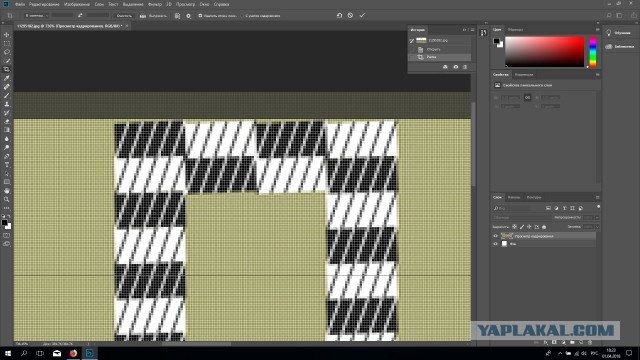Toggle the layer filter on/off switch

coord(598,207)
